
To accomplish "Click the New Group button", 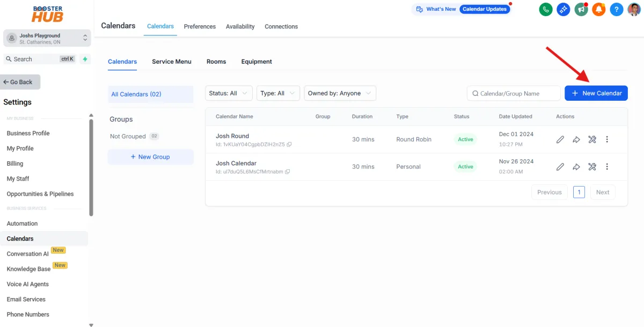I will (x=150, y=157).
